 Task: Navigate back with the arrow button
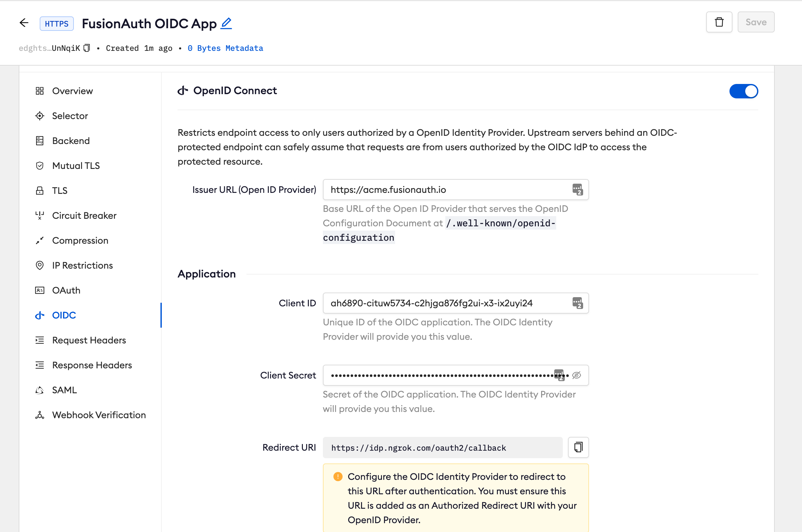pos(24,23)
